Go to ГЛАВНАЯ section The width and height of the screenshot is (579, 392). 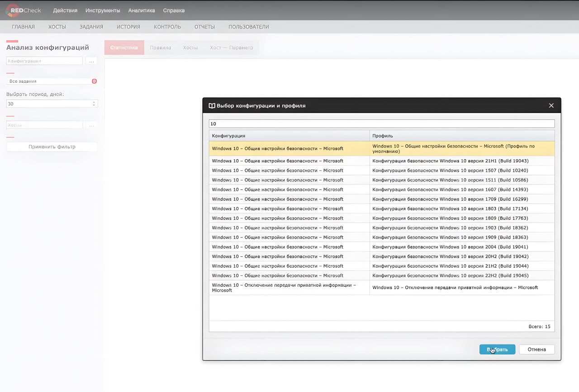pos(23,27)
